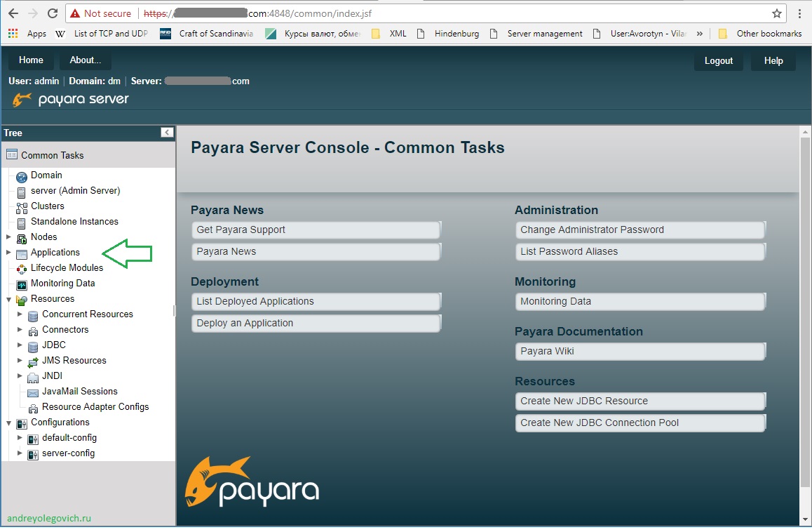The width and height of the screenshot is (812, 532).
Task: Click the Lifecycle Modules icon
Action: pyautogui.click(x=21, y=269)
